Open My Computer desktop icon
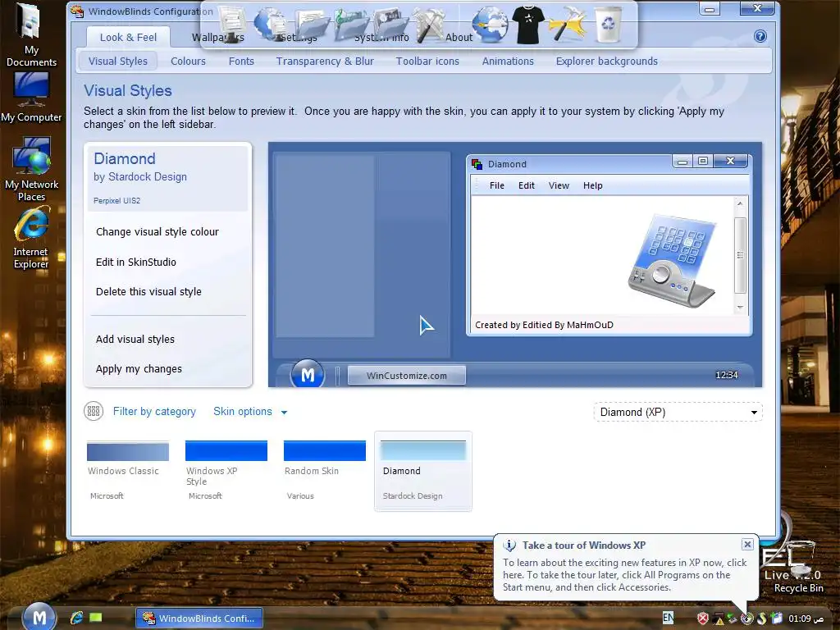 click(31, 98)
